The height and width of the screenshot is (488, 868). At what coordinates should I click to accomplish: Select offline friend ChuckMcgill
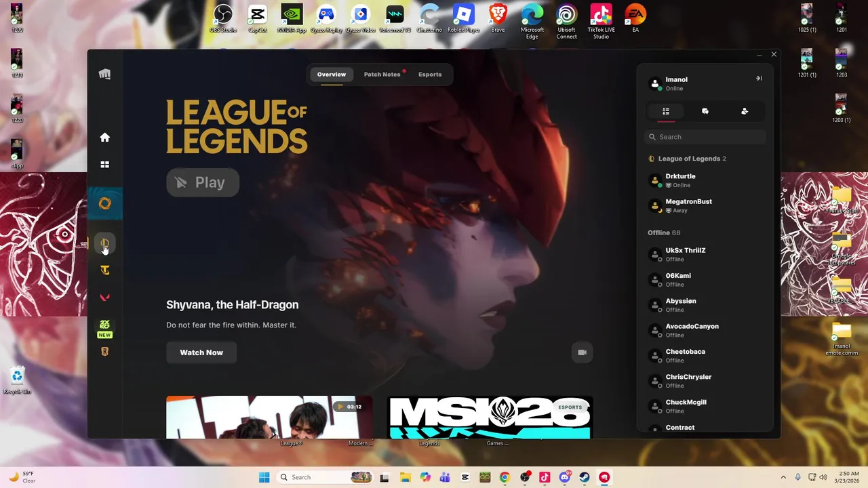click(x=705, y=407)
